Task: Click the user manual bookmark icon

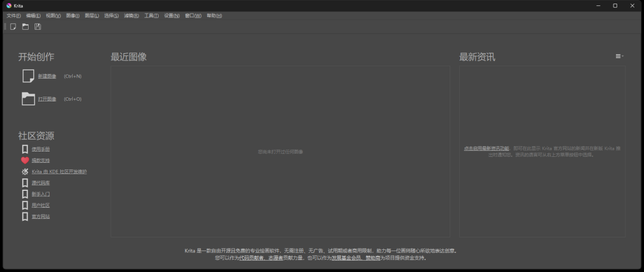Action: [x=25, y=149]
